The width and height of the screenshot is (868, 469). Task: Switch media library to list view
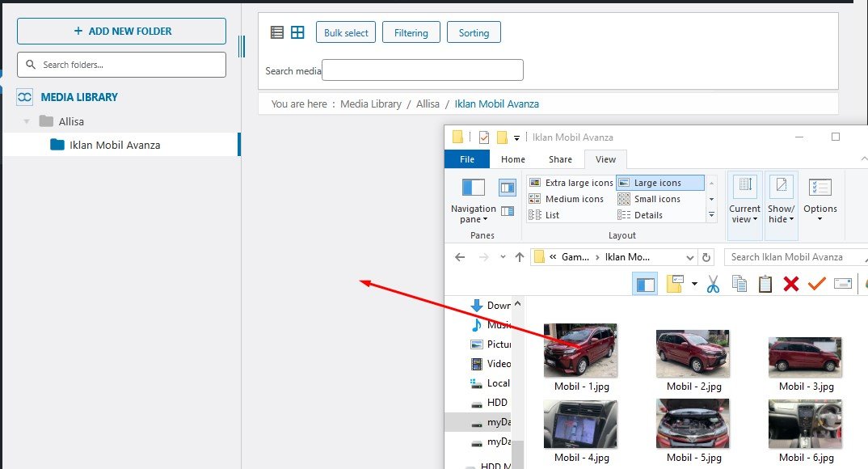pos(277,32)
